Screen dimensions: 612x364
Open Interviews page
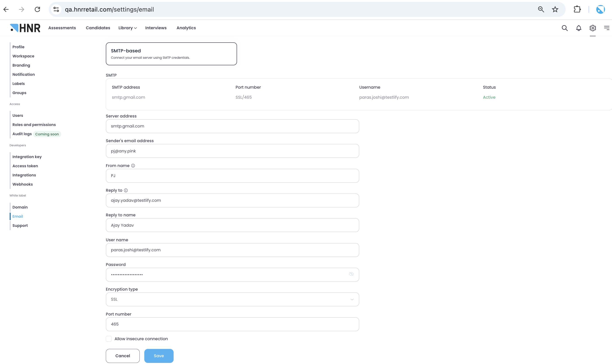tap(156, 28)
